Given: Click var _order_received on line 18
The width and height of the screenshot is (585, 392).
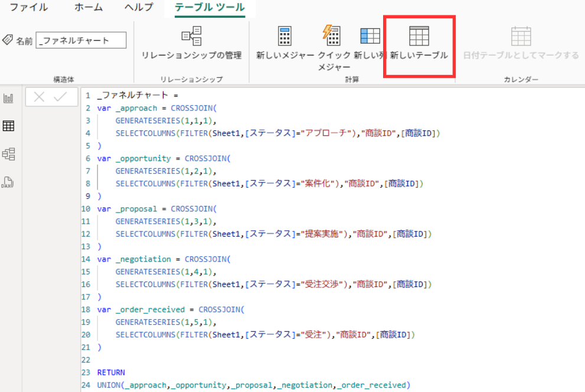Looking at the screenshot, I should click(141, 309).
